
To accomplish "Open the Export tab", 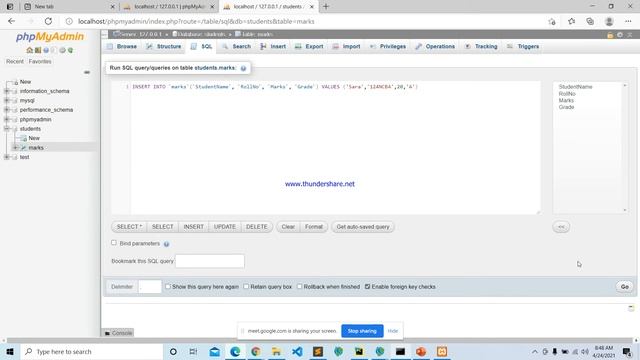I will click(309, 47).
